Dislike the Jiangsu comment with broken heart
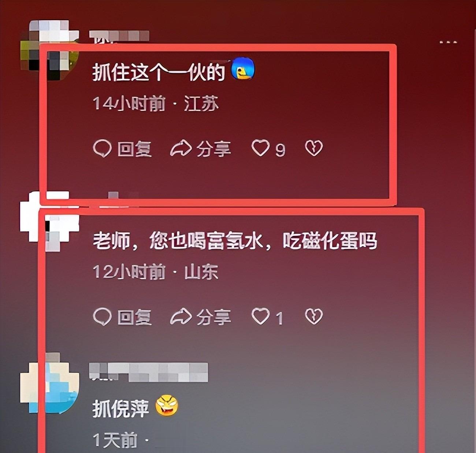Screen dimensions: 476x453 314,148
